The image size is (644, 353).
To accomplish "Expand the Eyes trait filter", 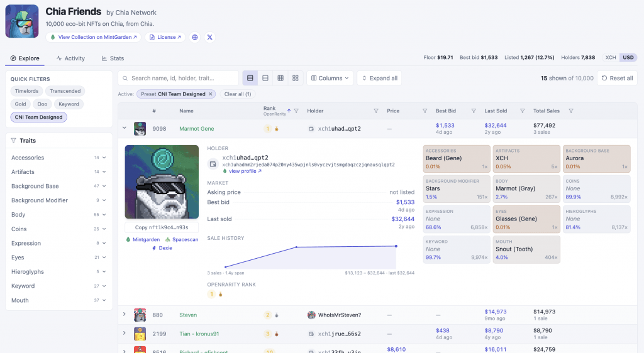I will tap(58, 258).
